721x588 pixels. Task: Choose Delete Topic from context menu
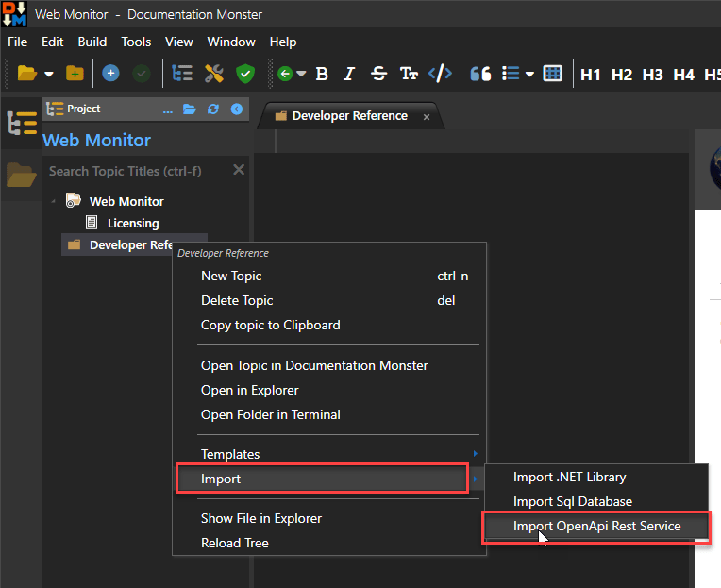coord(328,300)
